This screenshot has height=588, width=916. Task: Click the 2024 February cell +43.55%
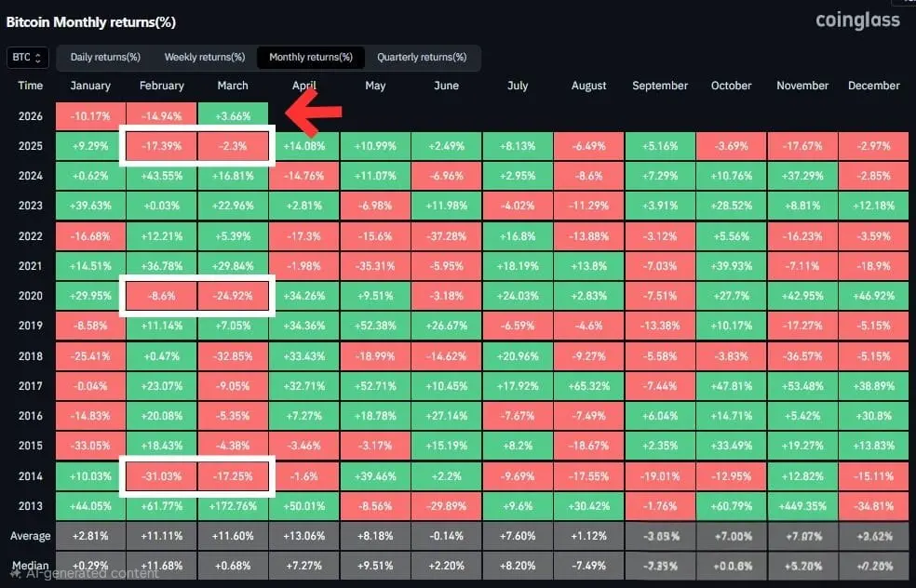click(x=162, y=176)
